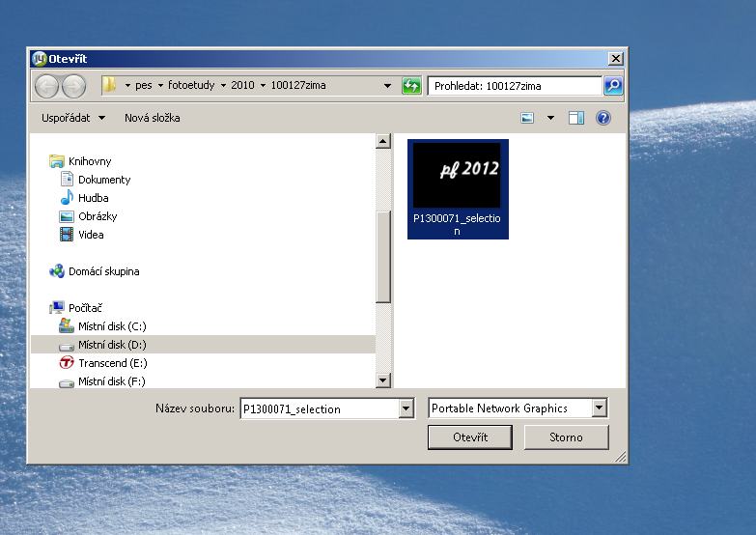Click the Prohledat search field
Screen dimensions: 756x535
515,86
